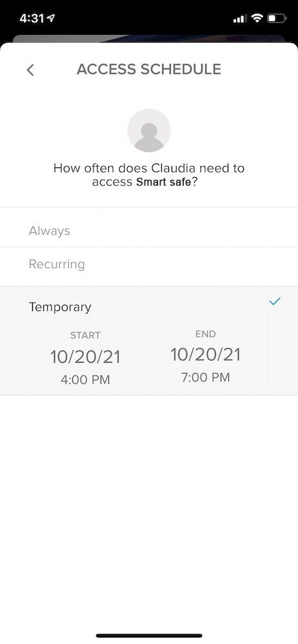Tap the Wi-Fi status icon
Screen dimensions: 298x644
(257, 18)
